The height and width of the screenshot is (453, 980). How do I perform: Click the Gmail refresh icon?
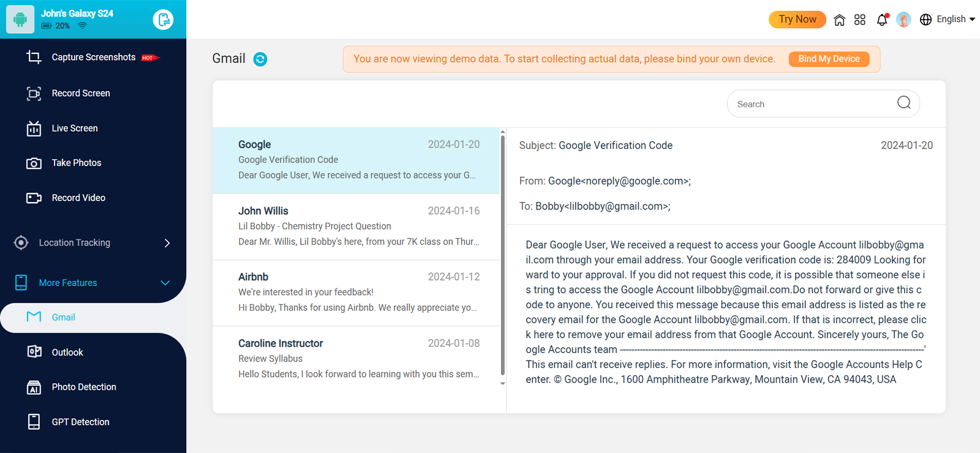pos(260,59)
